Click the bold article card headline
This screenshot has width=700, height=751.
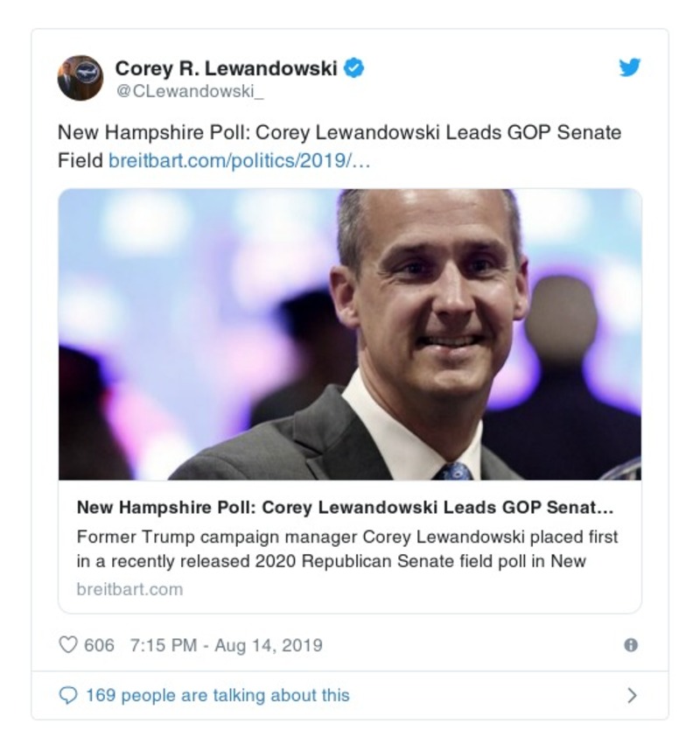coord(332,508)
